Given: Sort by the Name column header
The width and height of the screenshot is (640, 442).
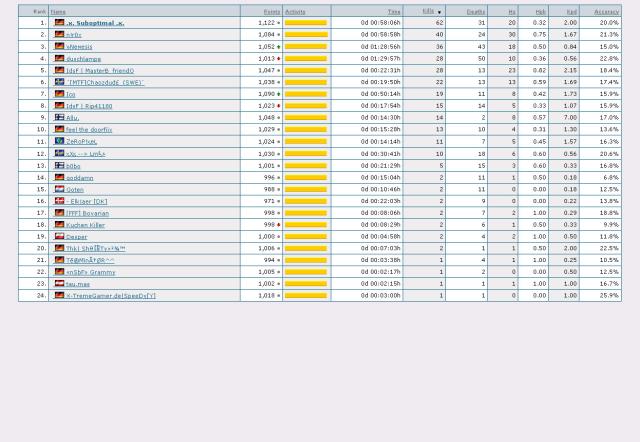Looking at the screenshot, I should coord(58,11).
